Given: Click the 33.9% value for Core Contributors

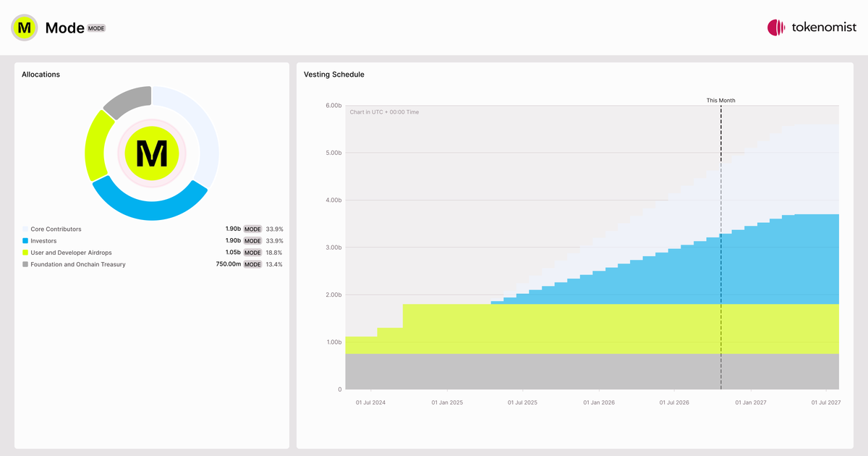Looking at the screenshot, I should (274, 229).
